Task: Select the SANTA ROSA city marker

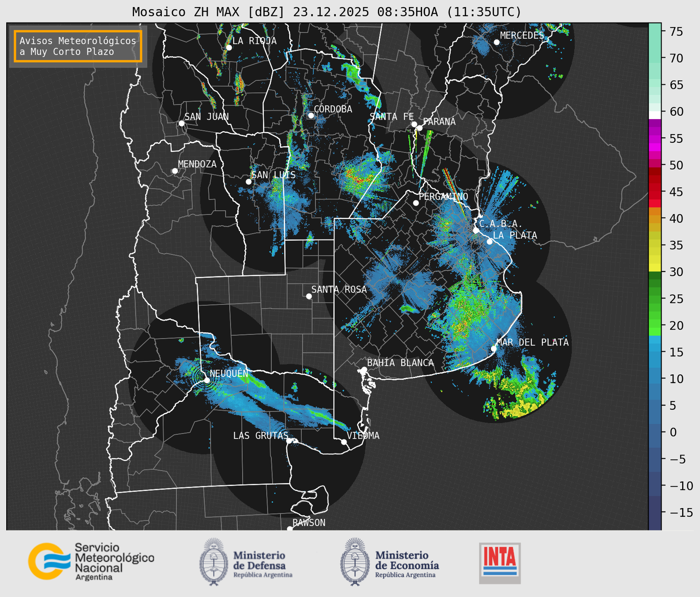Action: tap(309, 296)
